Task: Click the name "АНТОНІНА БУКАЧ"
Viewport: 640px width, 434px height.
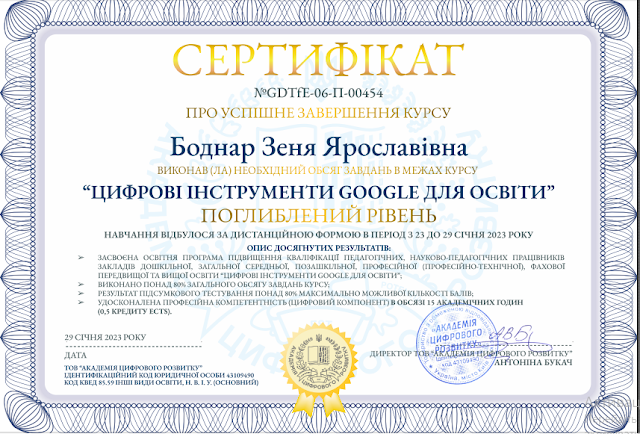Action: [x=534, y=362]
